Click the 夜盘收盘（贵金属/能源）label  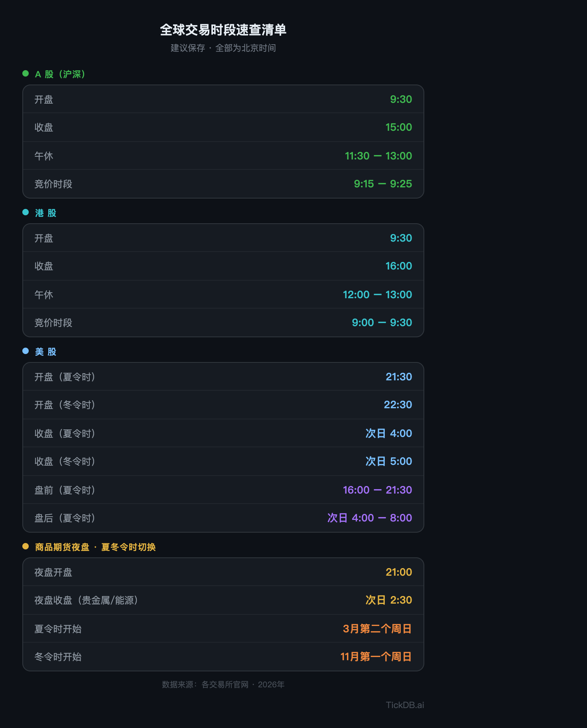(87, 600)
